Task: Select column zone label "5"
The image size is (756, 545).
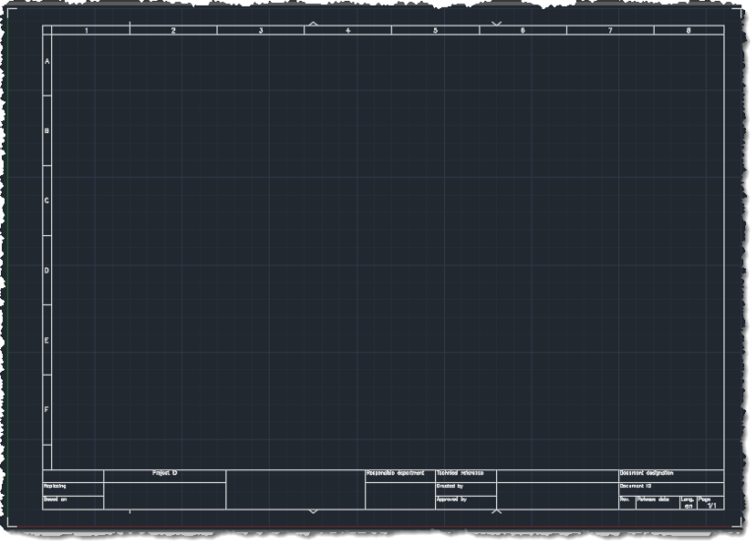Action: 435,30
